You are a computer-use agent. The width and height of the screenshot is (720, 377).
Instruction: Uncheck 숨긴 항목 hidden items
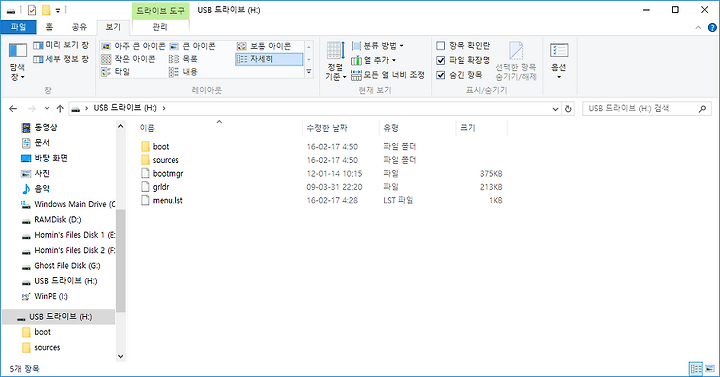pyautogui.click(x=459, y=75)
